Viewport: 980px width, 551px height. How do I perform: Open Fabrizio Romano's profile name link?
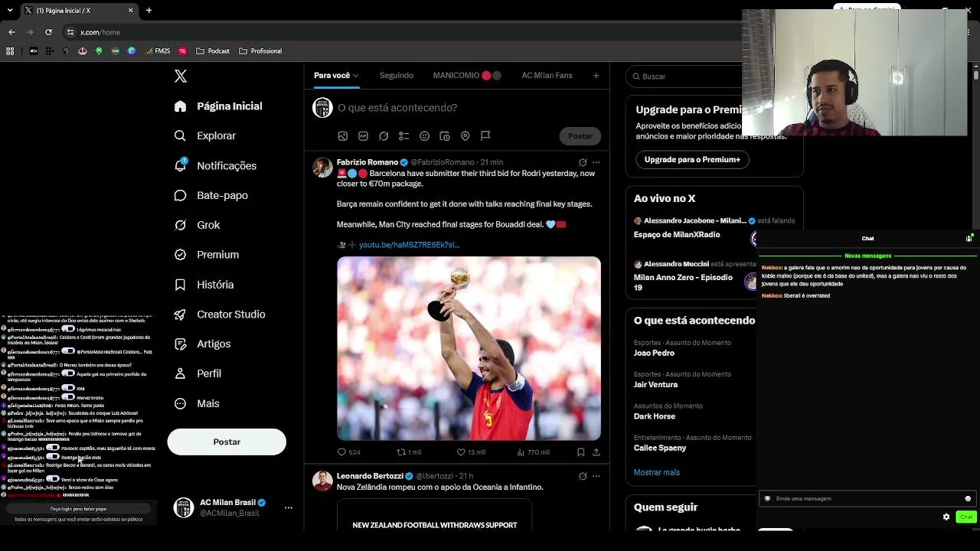coord(367,162)
